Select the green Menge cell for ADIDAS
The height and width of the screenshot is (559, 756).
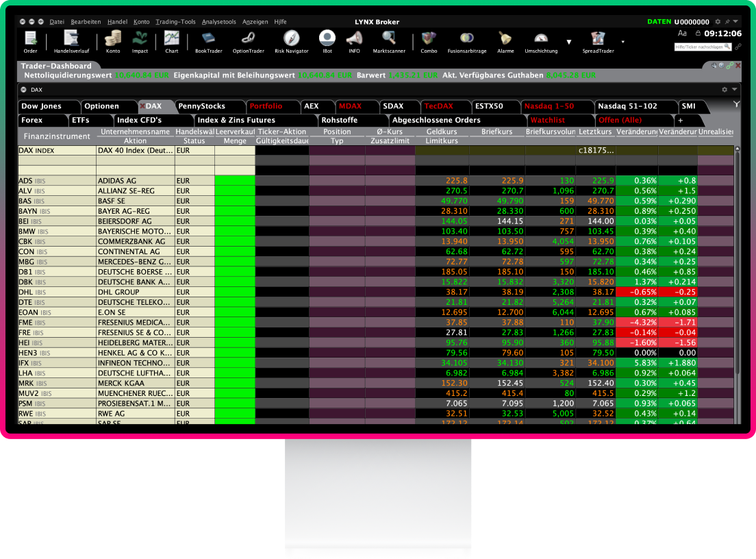click(235, 181)
